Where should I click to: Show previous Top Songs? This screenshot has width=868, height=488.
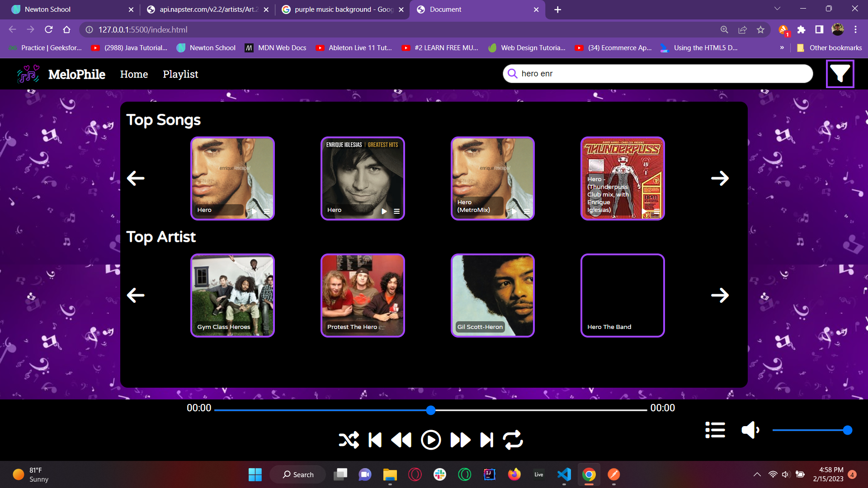[136, 178]
